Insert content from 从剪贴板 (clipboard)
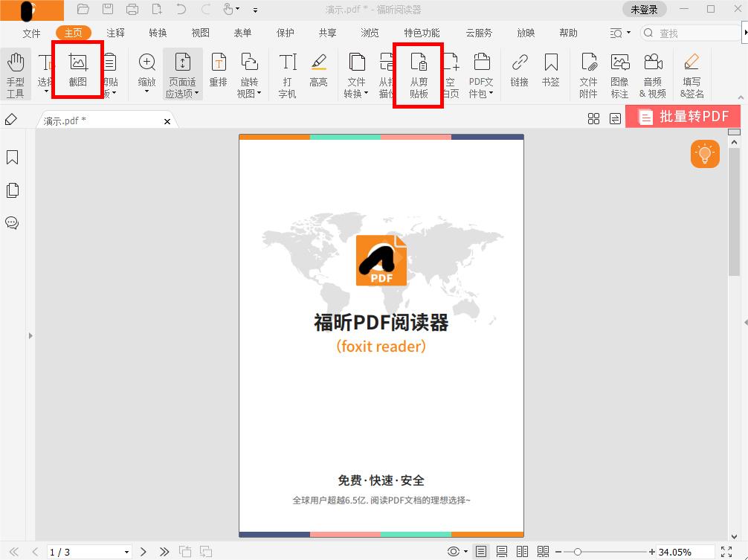 point(419,73)
